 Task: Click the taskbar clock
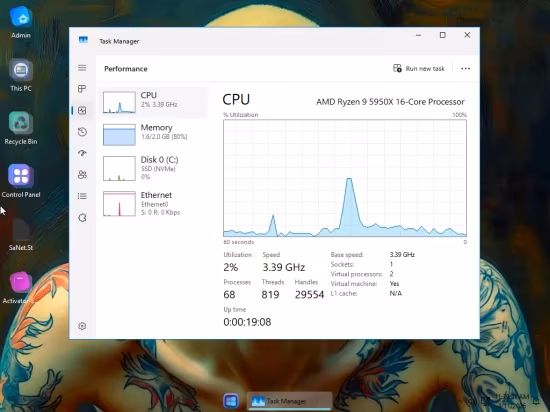[511, 401]
